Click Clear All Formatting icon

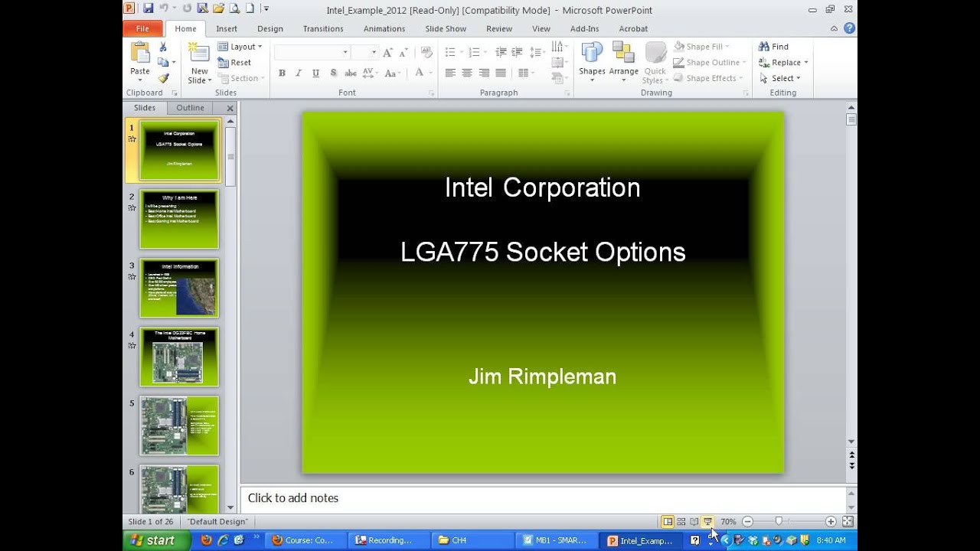(426, 52)
